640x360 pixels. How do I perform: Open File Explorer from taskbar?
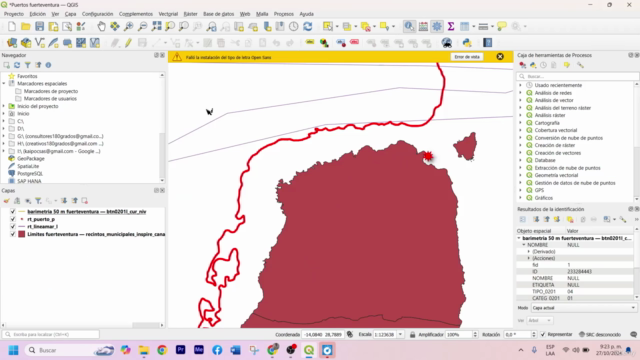(x=144, y=350)
